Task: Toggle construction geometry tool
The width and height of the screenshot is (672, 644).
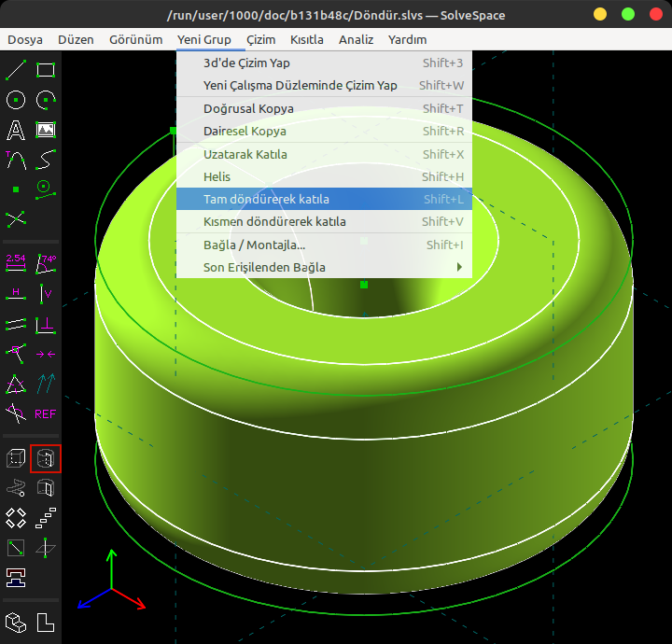Action: click(x=46, y=189)
